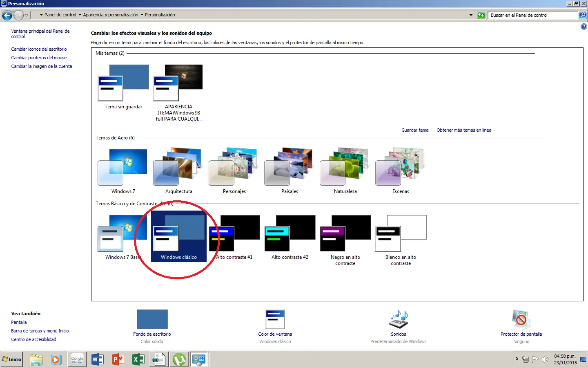Select the Tema sin guardar theme

(123, 87)
